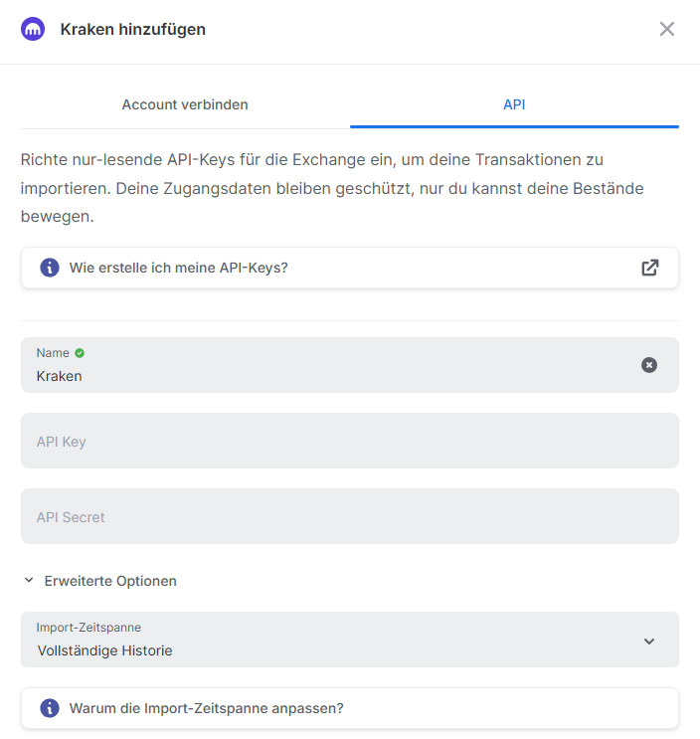Image resolution: width=700 pixels, height=739 pixels.
Task: Open 'Warum die Import-Zeitspanne anpassen?' info box
Action: (350, 708)
